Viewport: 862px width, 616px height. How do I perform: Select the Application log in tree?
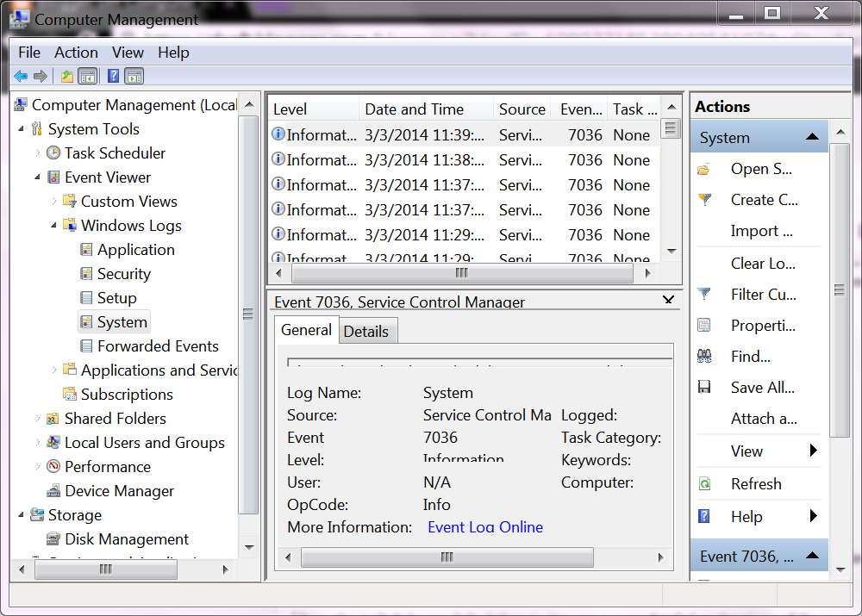tap(136, 250)
